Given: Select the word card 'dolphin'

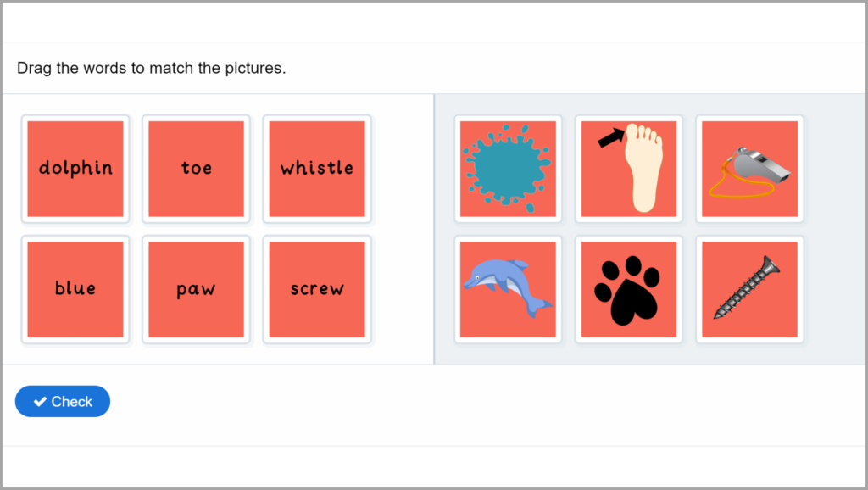Looking at the screenshot, I should [x=75, y=168].
